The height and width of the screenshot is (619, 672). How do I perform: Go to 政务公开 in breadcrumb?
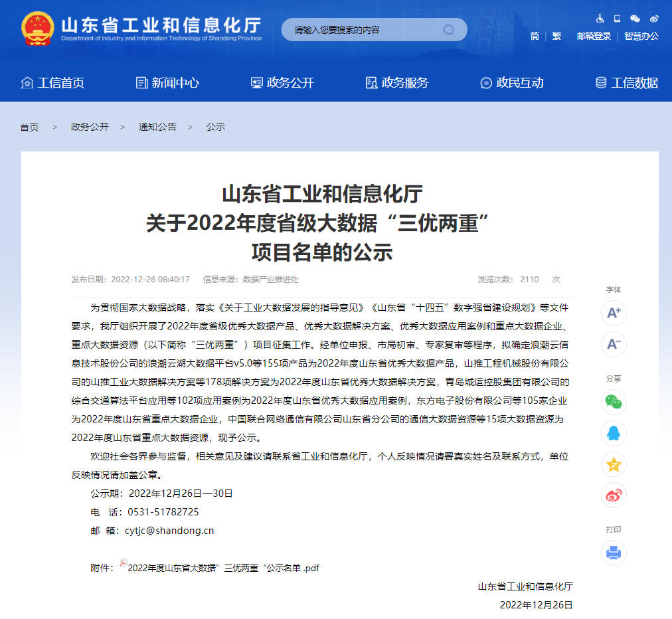pos(90,127)
